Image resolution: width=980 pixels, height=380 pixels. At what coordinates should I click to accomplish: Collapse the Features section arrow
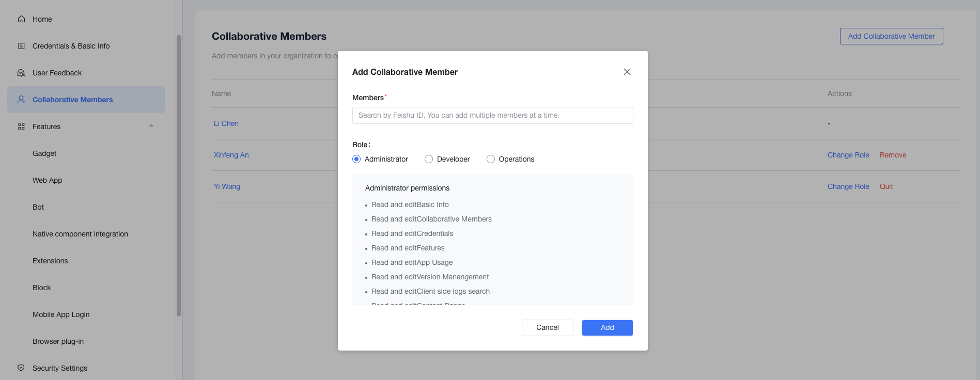tap(151, 126)
